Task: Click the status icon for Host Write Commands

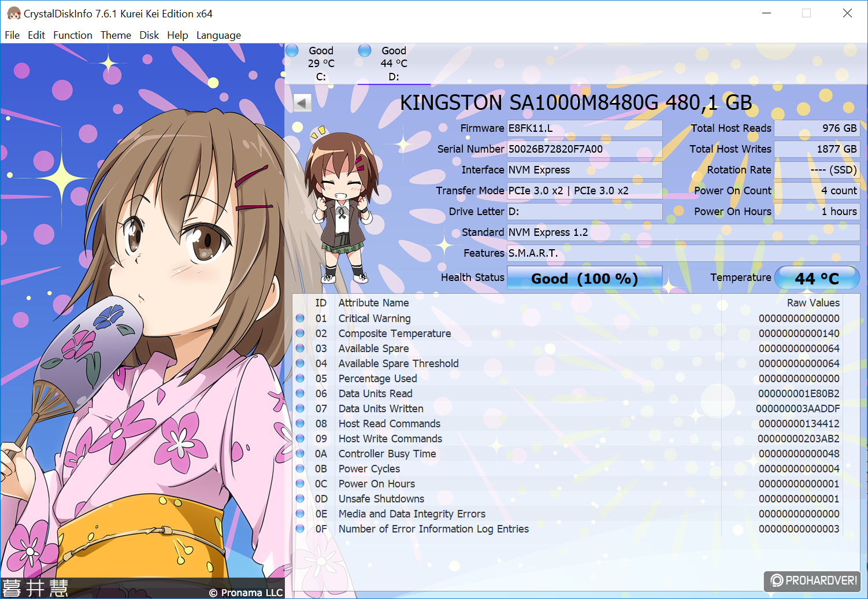Action: pyautogui.click(x=300, y=438)
